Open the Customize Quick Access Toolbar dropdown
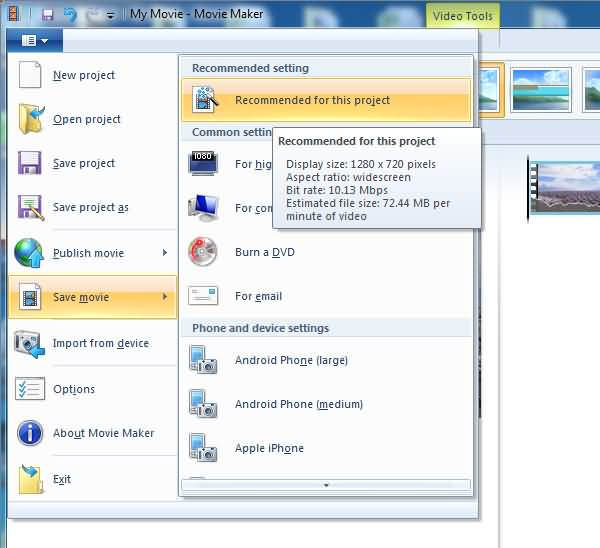The width and height of the screenshot is (600, 548). coord(111,16)
